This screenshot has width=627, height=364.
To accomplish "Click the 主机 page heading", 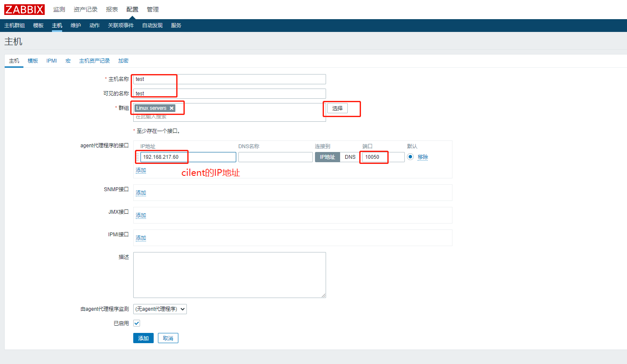I will coord(13,42).
